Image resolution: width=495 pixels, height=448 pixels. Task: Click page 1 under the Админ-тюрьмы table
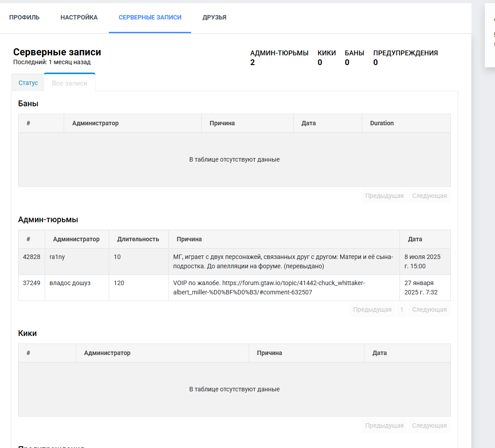point(402,309)
